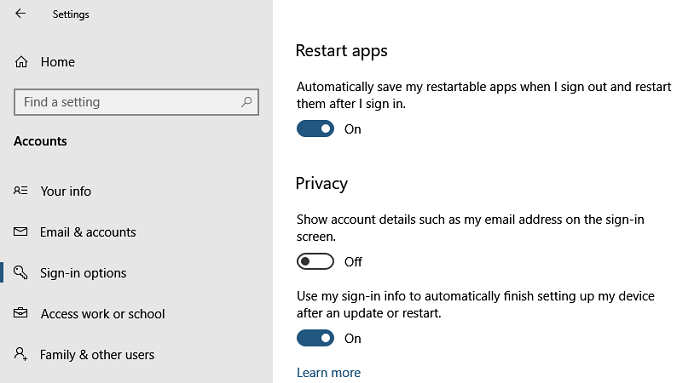Image resolution: width=700 pixels, height=383 pixels.
Task: Click the back arrow icon
Action: (20, 14)
